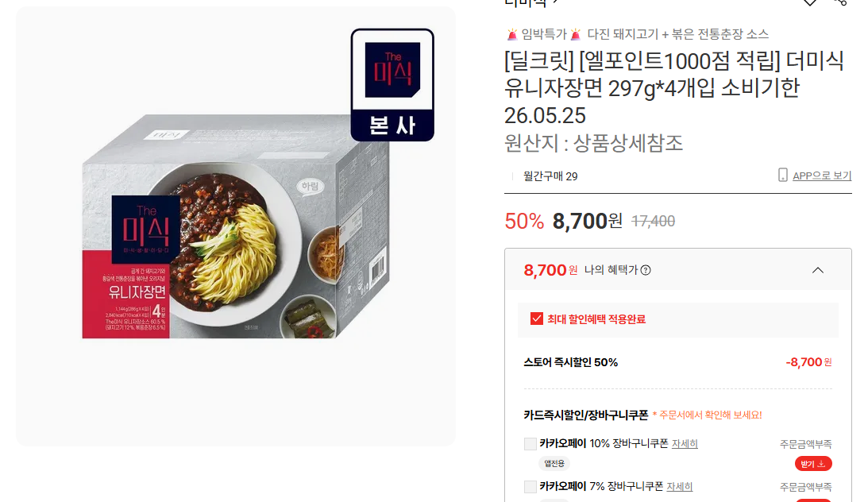This screenshot has width=868, height=502.
Task: Click 받기 to download the 10% coupon
Action: click(x=813, y=464)
